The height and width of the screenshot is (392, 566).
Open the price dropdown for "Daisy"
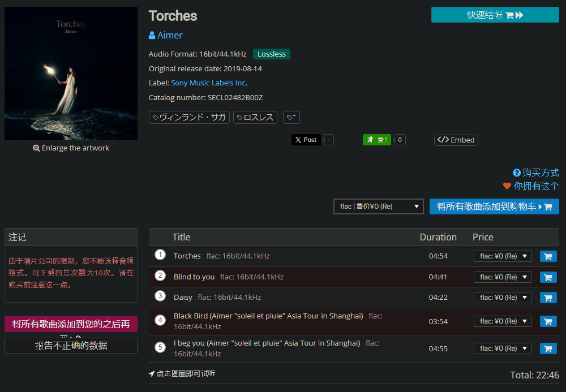(x=502, y=297)
